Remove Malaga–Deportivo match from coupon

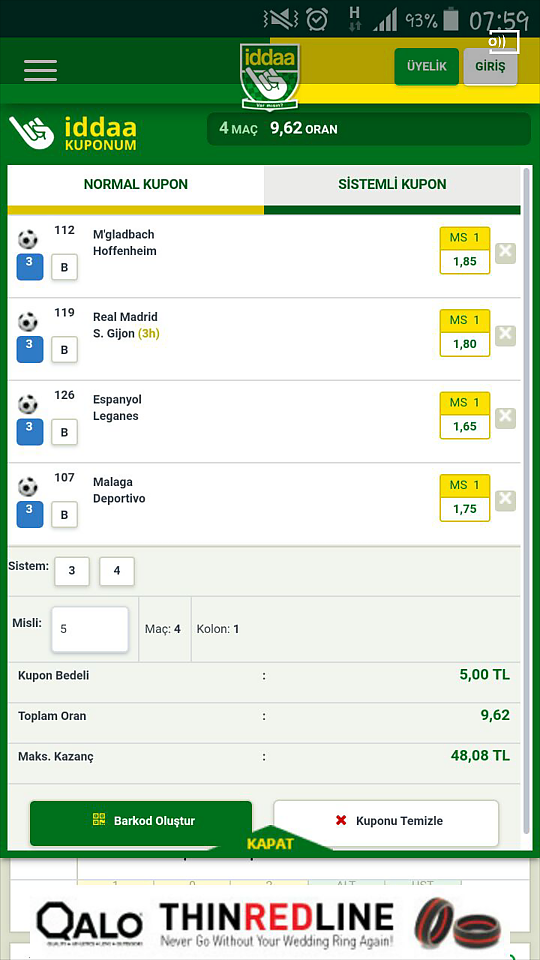point(505,500)
